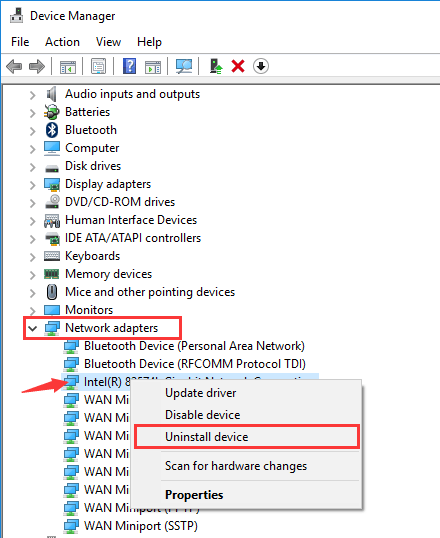Open the View menu
Viewport: 440px width, 538px height.
108,42
